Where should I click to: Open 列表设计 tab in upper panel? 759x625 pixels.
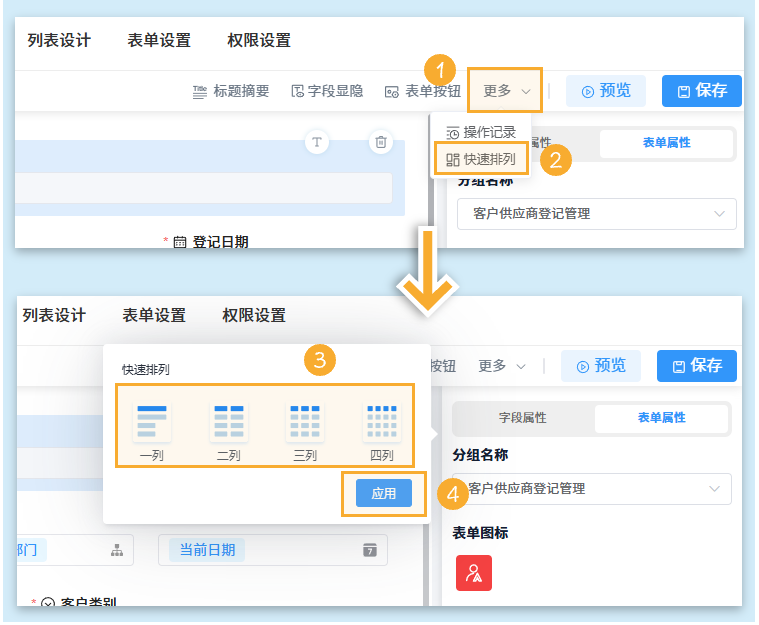pyautogui.click(x=59, y=40)
